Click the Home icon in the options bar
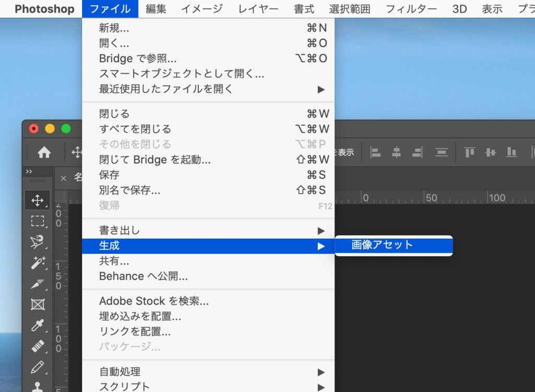This screenshot has width=535, height=392. tap(45, 152)
